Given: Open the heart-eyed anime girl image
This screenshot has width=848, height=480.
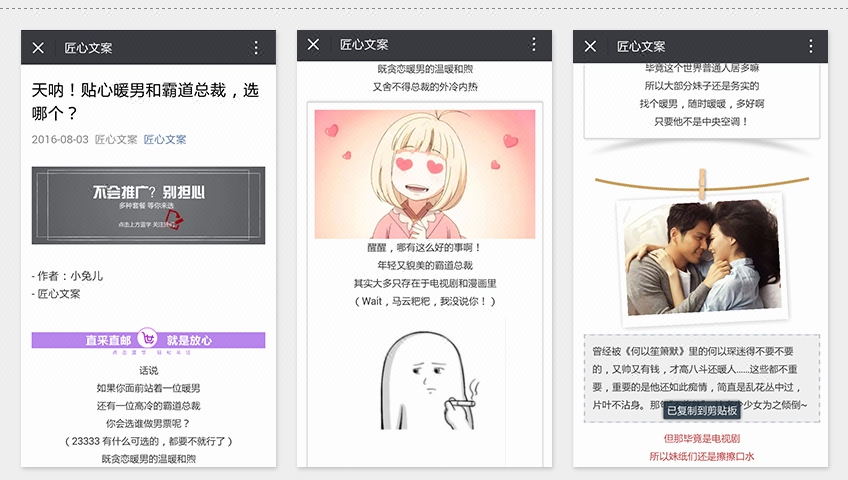Looking at the screenshot, I should coord(424,173).
